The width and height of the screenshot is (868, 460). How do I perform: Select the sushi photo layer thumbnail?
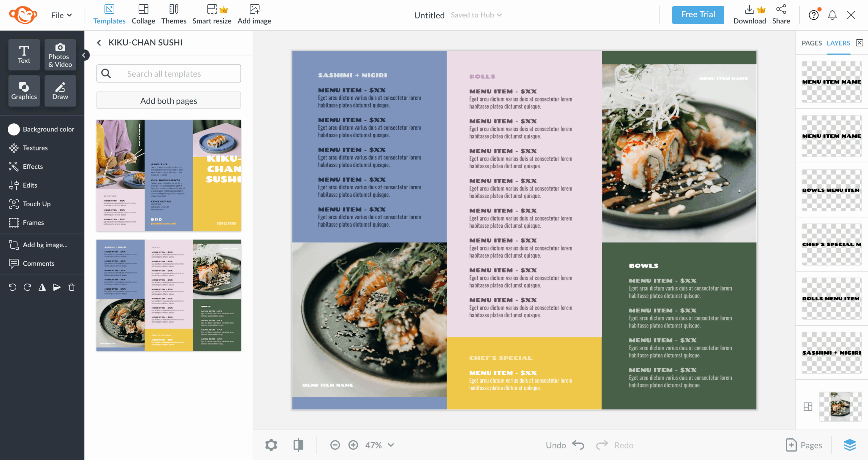pos(840,406)
